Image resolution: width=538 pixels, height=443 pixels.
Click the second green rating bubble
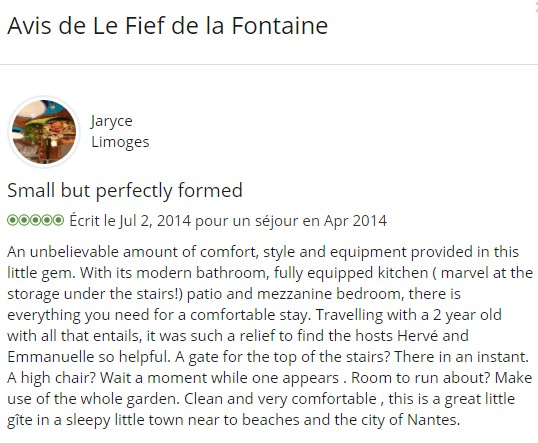click(x=24, y=220)
